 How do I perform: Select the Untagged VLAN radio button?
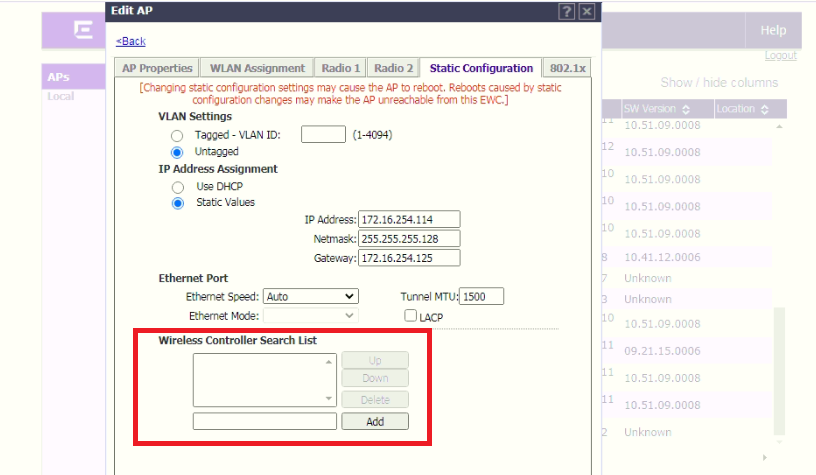177,152
